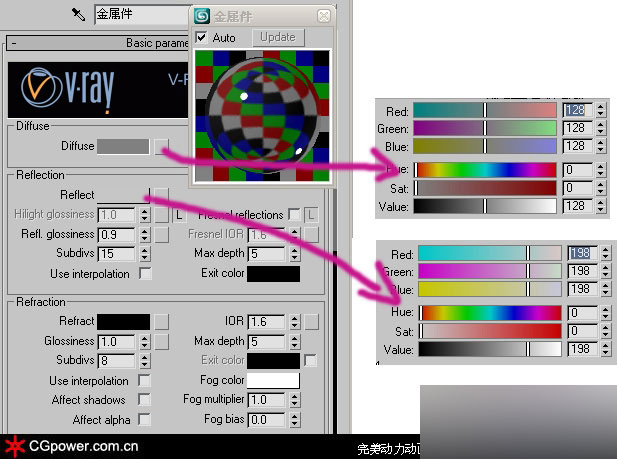The width and height of the screenshot is (617, 459).
Task: Click Blue slider in lower color panel
Action: coord(490,289)
